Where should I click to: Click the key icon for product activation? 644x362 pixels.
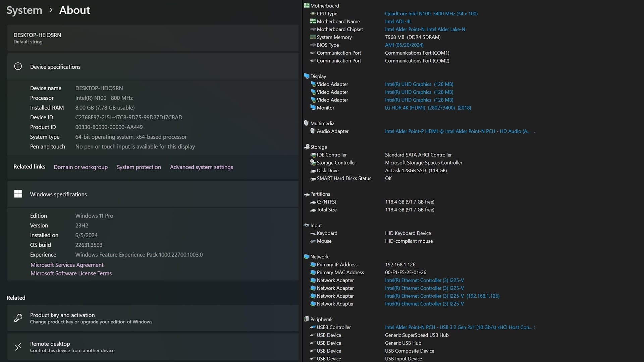[18, 318]
